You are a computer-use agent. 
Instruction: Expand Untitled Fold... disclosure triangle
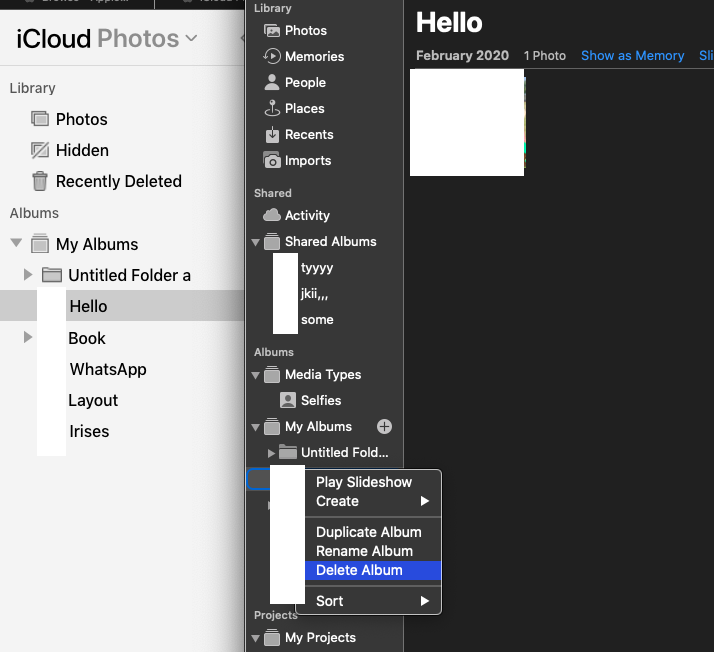click(271, 453)
